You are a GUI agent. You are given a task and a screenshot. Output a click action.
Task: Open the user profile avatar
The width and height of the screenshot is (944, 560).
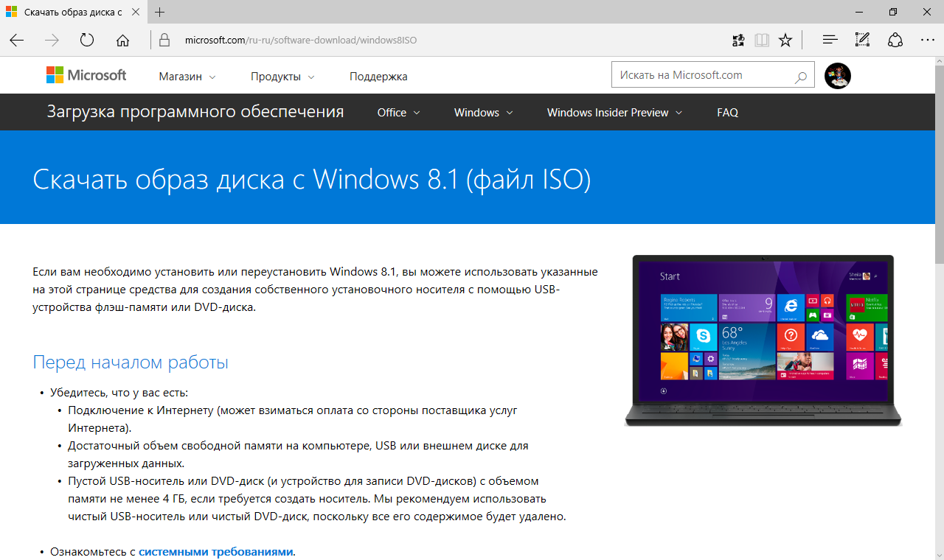(838, 76)
